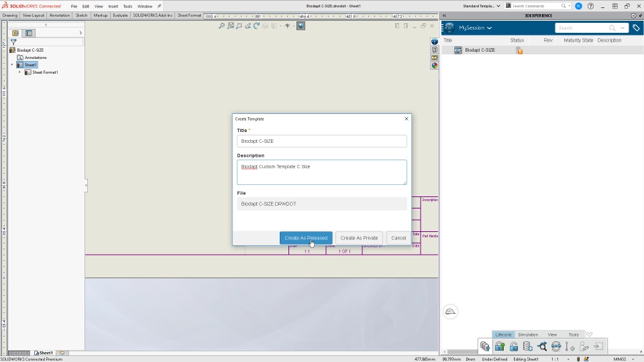The width and height of the screenshot is (644, 362).
Task: Open 3DEXPERIENCE panel settings gear
Action: 633,15
